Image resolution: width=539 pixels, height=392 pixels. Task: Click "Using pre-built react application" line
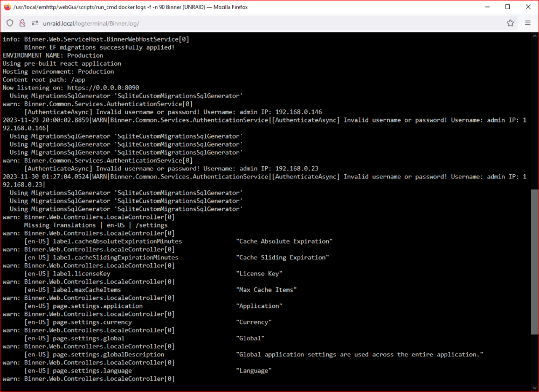pyautogui.click(x=62, y=64)
